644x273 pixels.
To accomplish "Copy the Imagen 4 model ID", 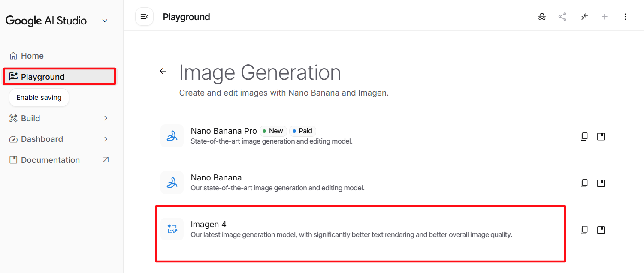I will (584, 230).
